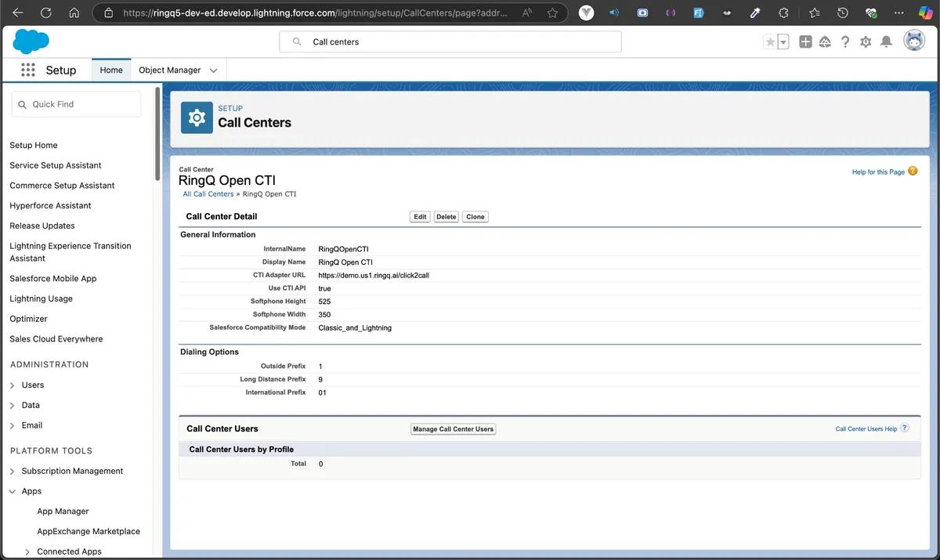Open the user profile avatar
This screenshot has height=560, width=940.
click(x=914, y=41)
